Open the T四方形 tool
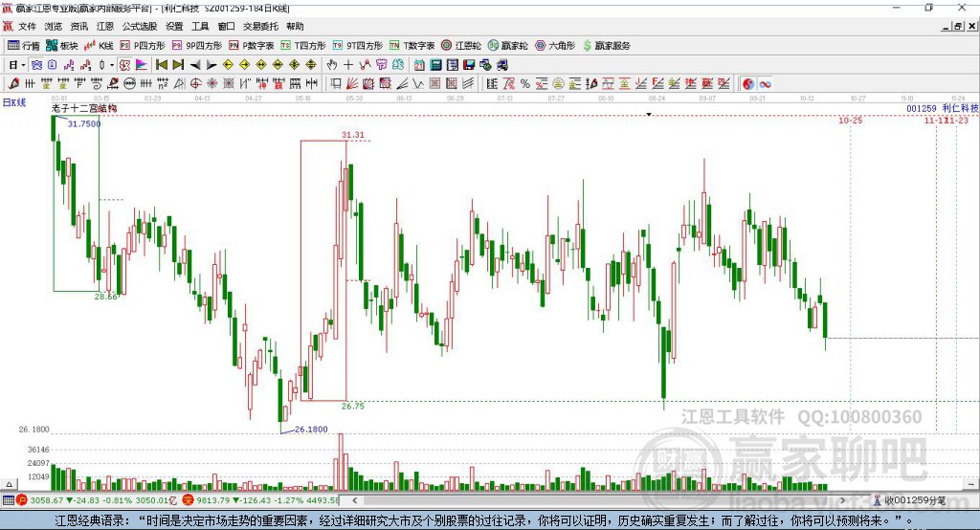 point(303,46)
